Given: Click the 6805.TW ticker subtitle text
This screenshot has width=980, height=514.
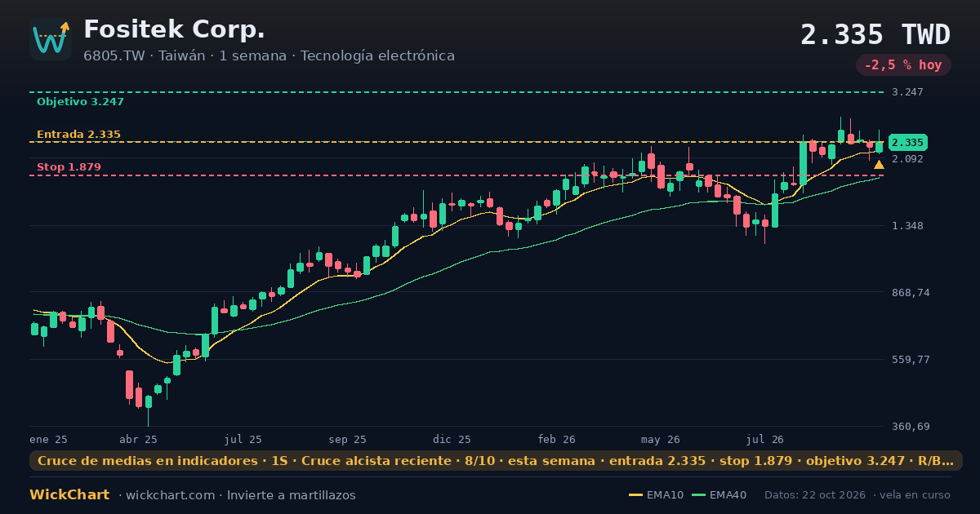Looking at the screenshot, I should click(x=269, y=55).
